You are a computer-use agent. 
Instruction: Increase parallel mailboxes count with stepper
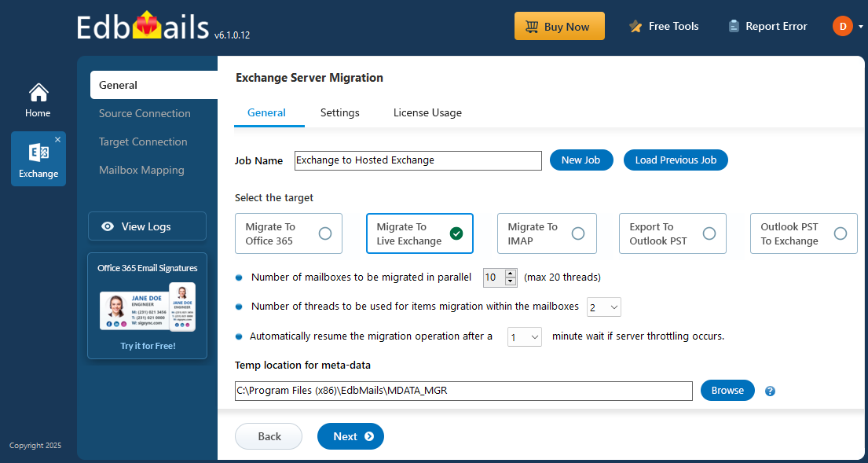511,273
